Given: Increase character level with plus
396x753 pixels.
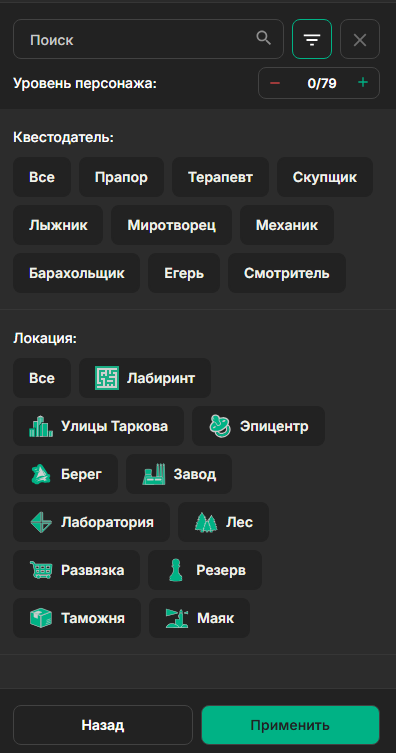Looking at the screenshot, I should pos(363,83).
